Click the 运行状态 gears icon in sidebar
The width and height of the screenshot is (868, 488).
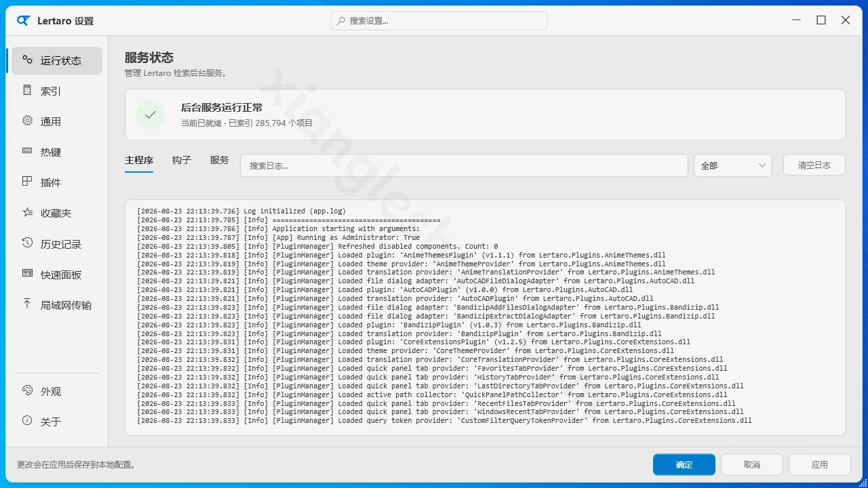tap(27, 60)
